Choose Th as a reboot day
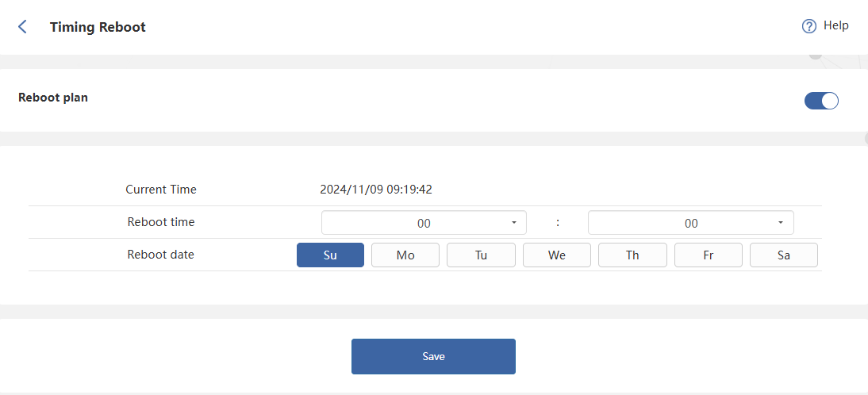Screen dimensions: 868x395 pyautogui.click(x=632, y=255)
